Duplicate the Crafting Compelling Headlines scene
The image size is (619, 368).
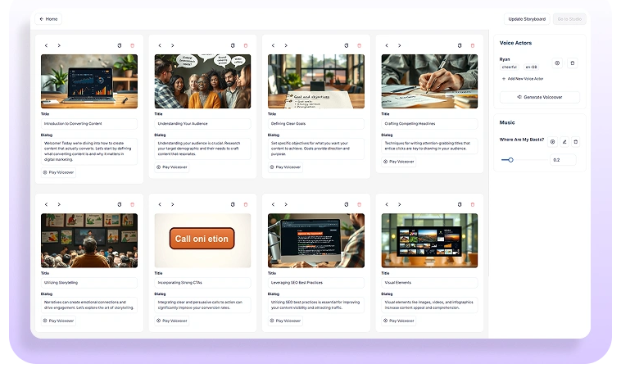pos(460,45)
